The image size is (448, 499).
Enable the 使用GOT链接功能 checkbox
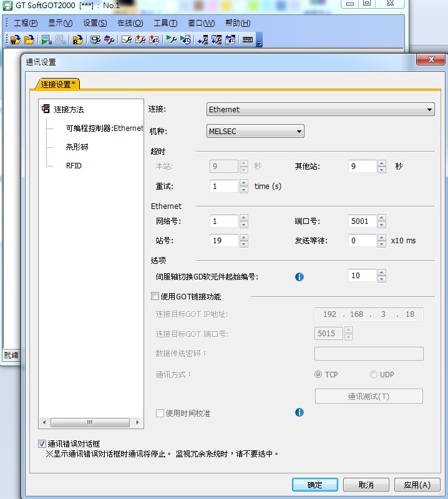click(x=155, y=296)
